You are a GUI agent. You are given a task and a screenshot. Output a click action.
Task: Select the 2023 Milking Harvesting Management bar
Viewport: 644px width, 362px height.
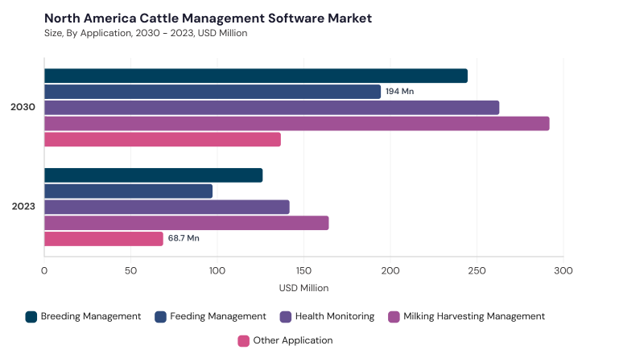(187, 223)
